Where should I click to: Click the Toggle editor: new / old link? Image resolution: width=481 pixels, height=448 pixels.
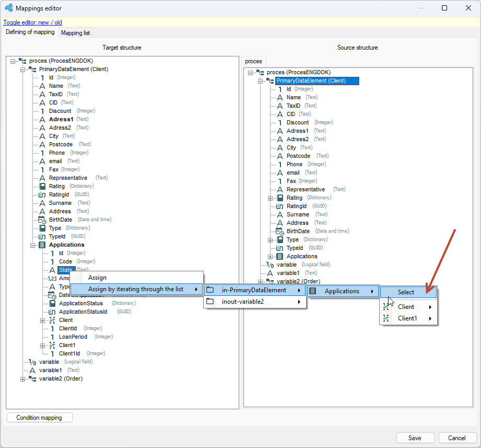[32, 22]
